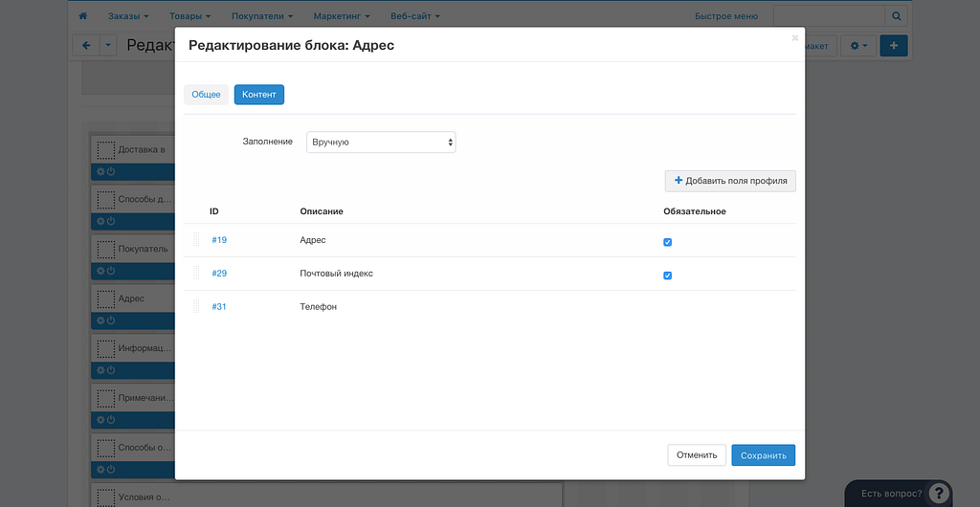Click the Добавить поля профиля button

pyautogui.click(x=730, y=181)
